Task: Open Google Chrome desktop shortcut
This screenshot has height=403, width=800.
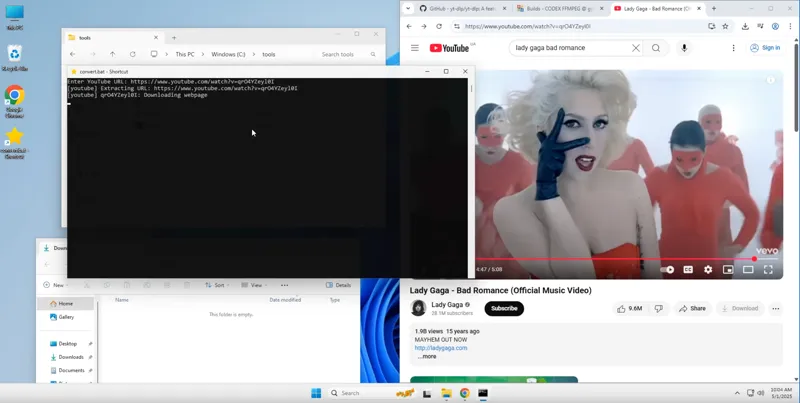Action: coord(14,102)
